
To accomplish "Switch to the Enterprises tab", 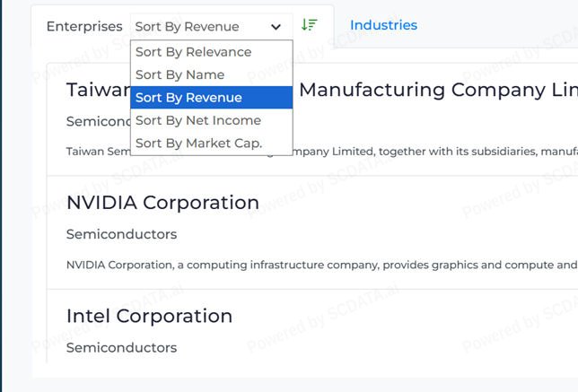I will 84,26.
